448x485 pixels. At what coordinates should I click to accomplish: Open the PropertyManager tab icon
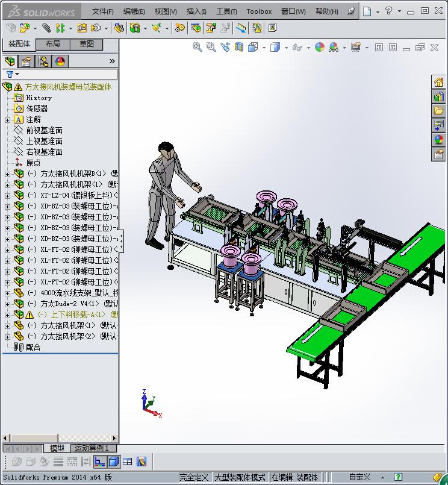tap(26, 61)
